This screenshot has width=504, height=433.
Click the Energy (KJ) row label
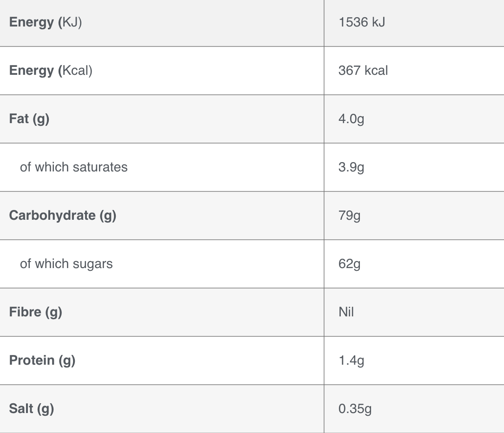coord(45,22)
